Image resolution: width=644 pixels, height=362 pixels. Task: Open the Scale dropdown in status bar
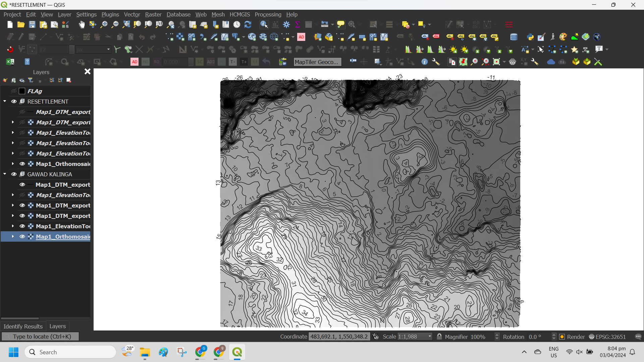click(x=430, y=337)
